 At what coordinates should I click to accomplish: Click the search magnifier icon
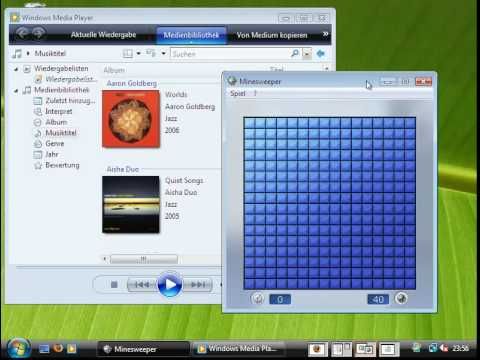[295, 53]
